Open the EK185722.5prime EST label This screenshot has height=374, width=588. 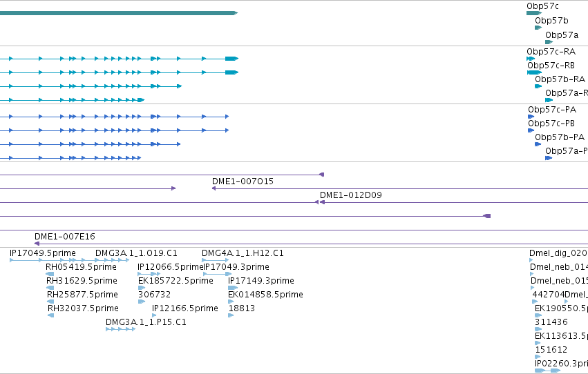[176, 281]
